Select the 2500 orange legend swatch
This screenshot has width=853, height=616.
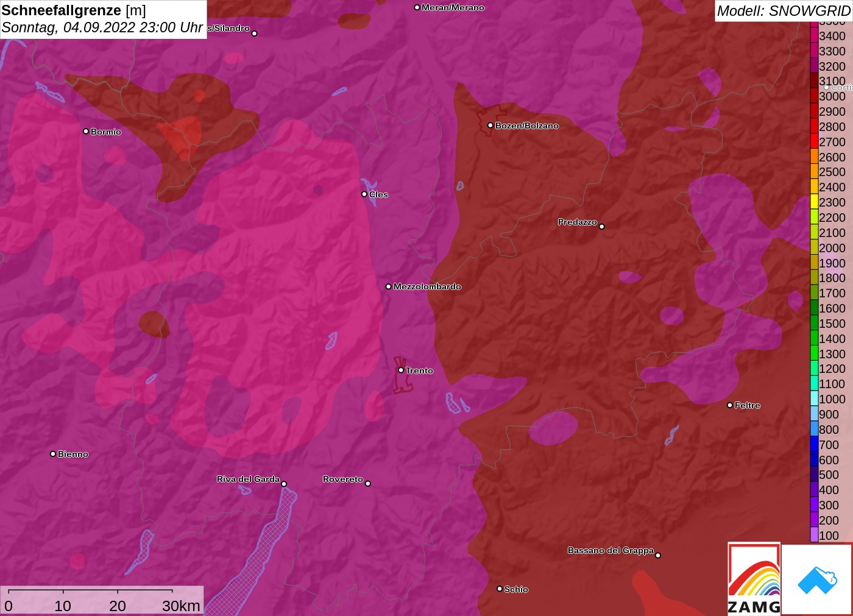(814, 171)
